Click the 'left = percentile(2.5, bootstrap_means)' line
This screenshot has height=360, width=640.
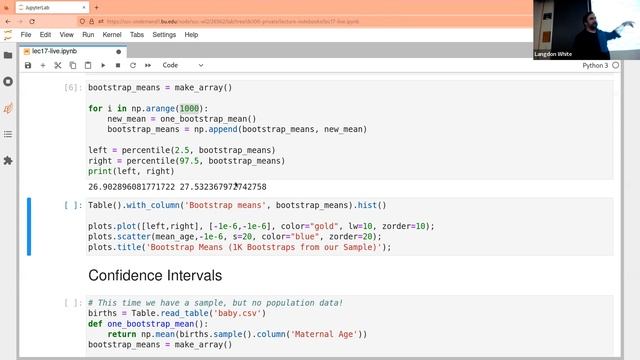[182, 150]
